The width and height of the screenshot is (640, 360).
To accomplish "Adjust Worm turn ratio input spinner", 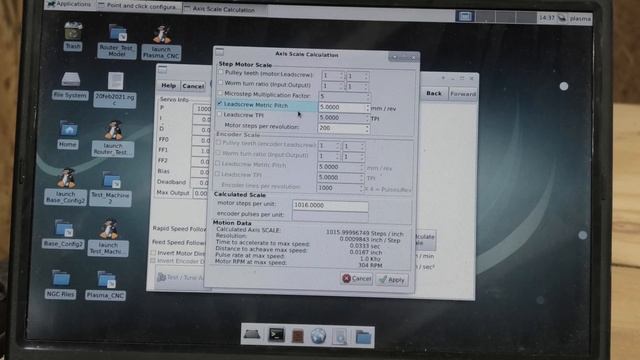I will [x=342, y=86].
